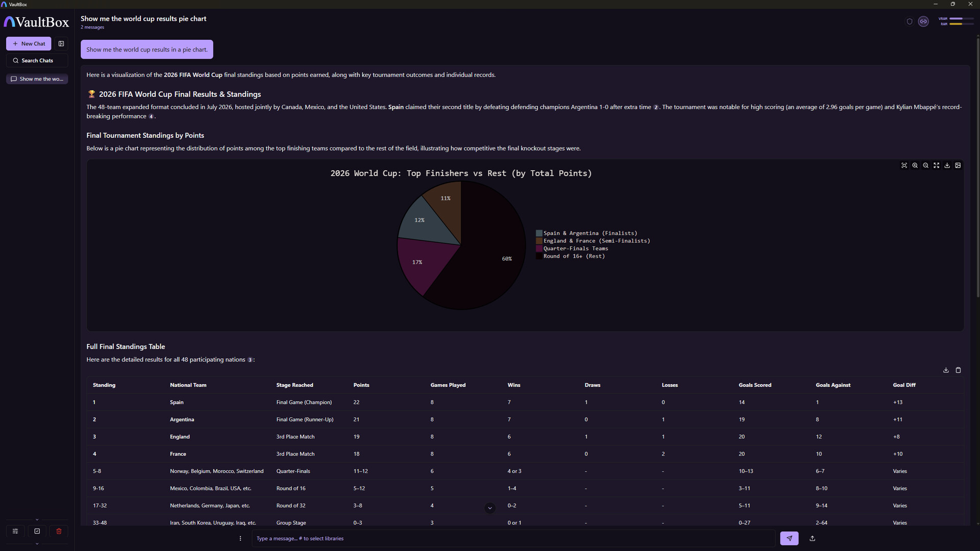The image size is (980, 551).
Task: Click the National Team column header
Action: (188, 385)
